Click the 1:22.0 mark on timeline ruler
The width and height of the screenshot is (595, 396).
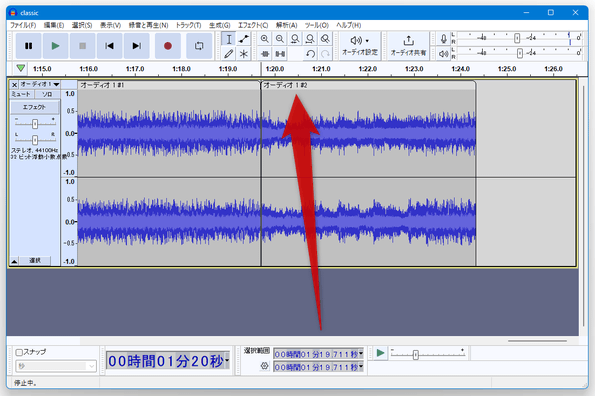368,69
